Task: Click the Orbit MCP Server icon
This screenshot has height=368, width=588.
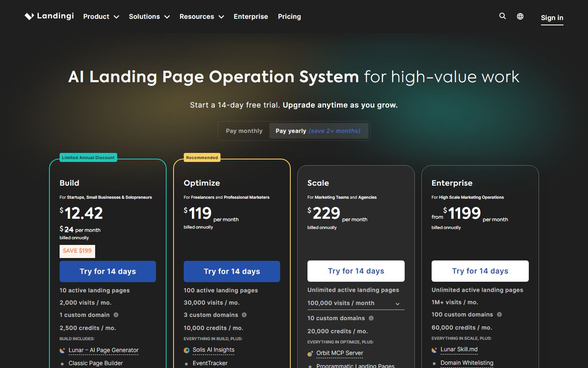Action: [x=310, y=353]
